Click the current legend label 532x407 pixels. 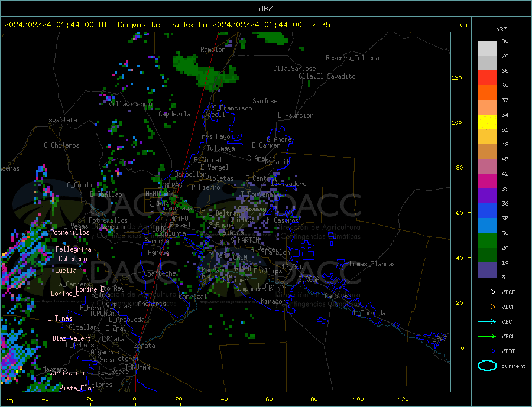514,366
